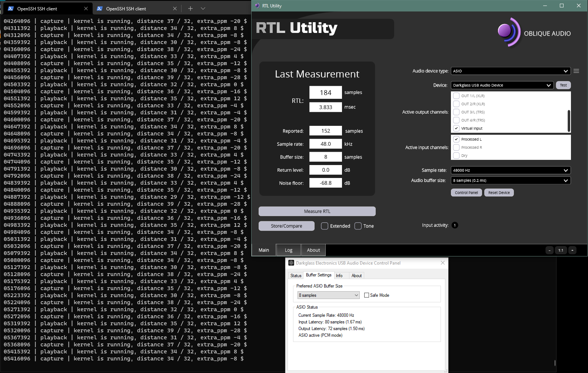
Task: Zoom out with the minus button
Action: tap(549, 250)
